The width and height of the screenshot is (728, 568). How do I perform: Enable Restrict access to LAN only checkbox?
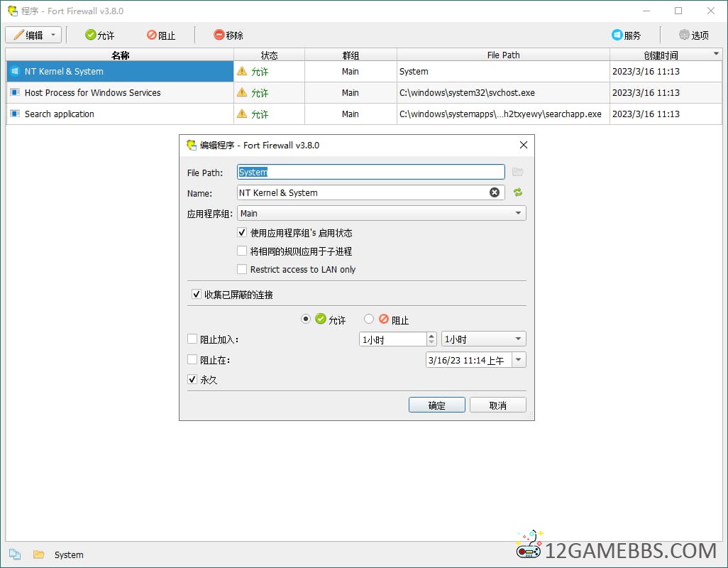242,269
